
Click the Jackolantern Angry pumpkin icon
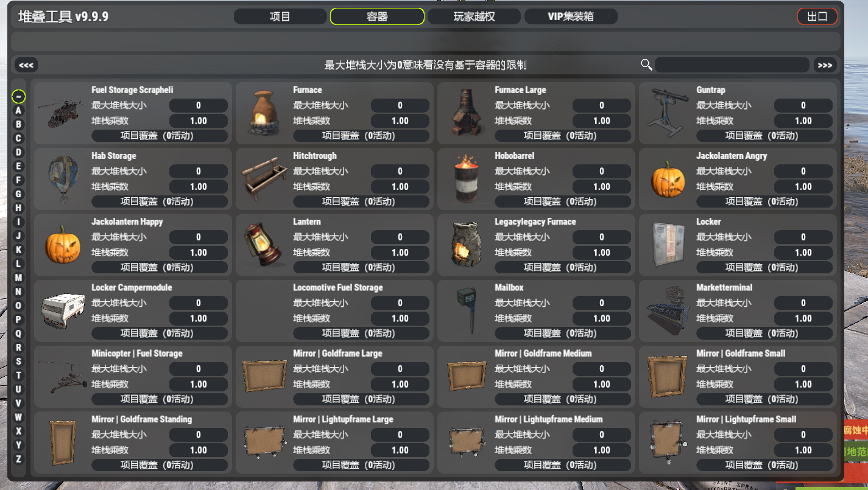[x=668, y=179]
